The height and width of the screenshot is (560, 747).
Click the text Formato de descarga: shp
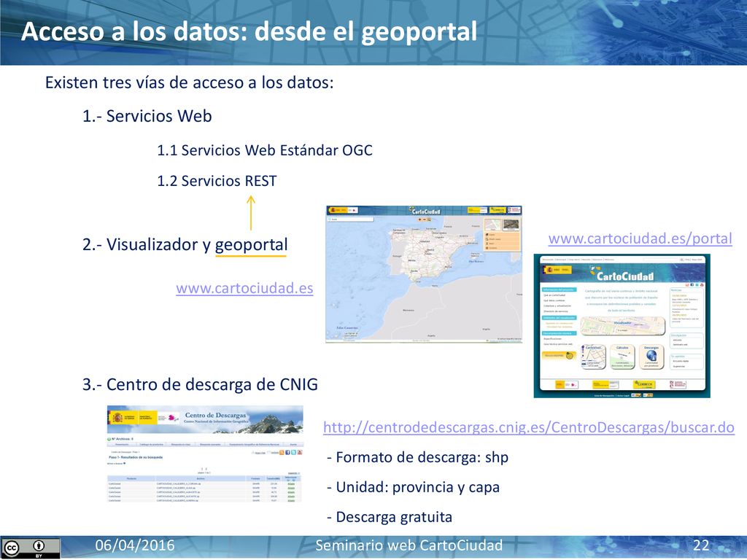click(418, 457)
